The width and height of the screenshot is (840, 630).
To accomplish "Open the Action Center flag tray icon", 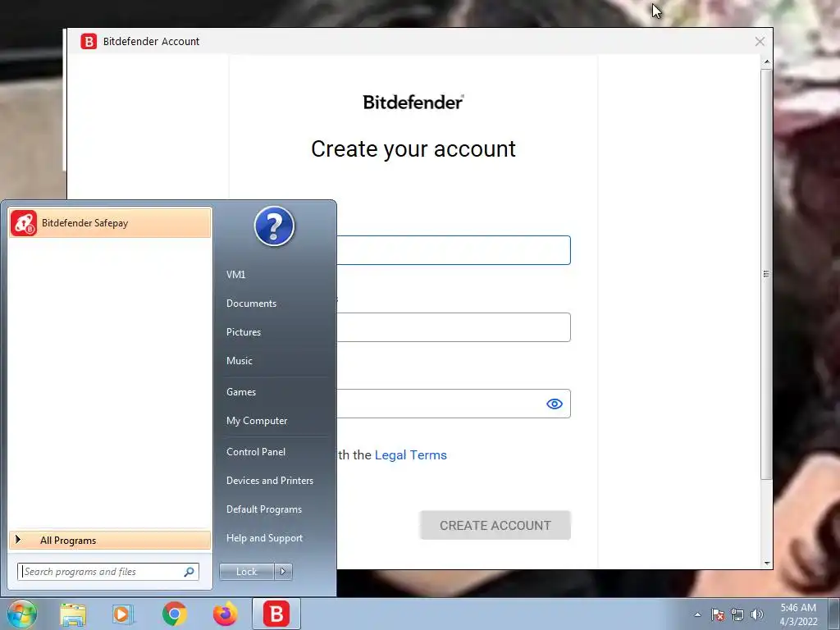I will pos(718,614).
